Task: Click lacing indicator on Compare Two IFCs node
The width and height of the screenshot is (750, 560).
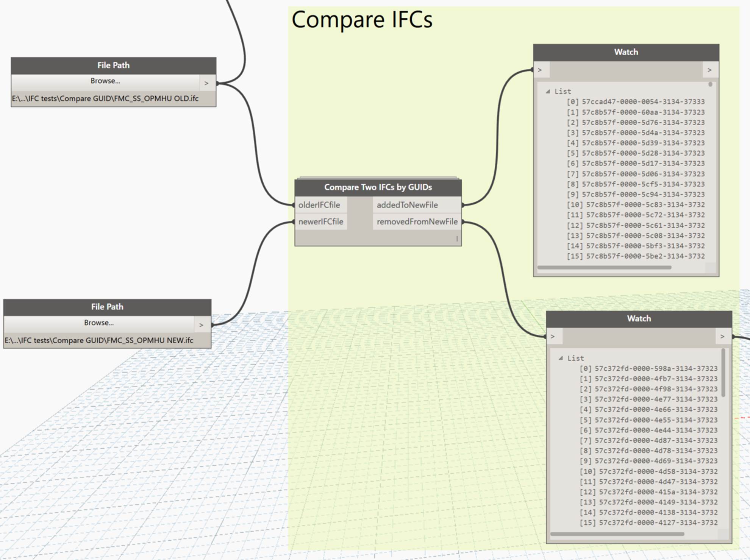Action: (457, 239)
